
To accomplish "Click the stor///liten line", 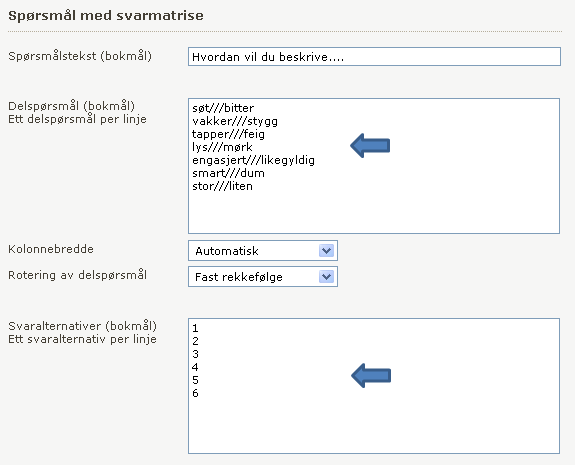I will [x=222, y=186].
